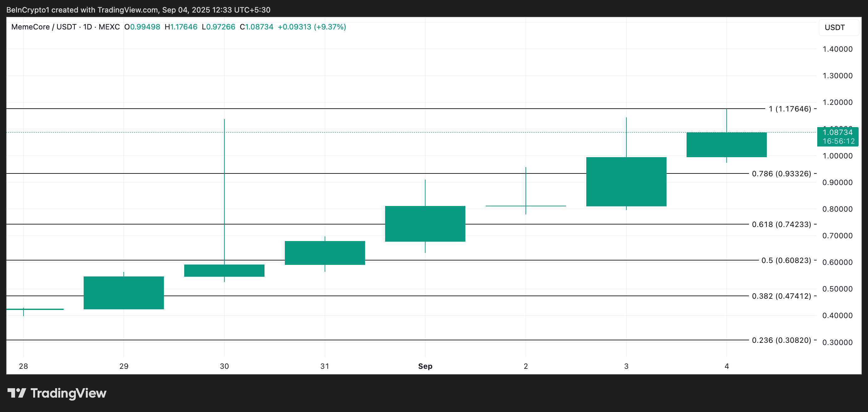Select the 0.618 (0.74233) Fibonacci level label
Viewport: 868px width, 412px height.
(x=781, y=224)
